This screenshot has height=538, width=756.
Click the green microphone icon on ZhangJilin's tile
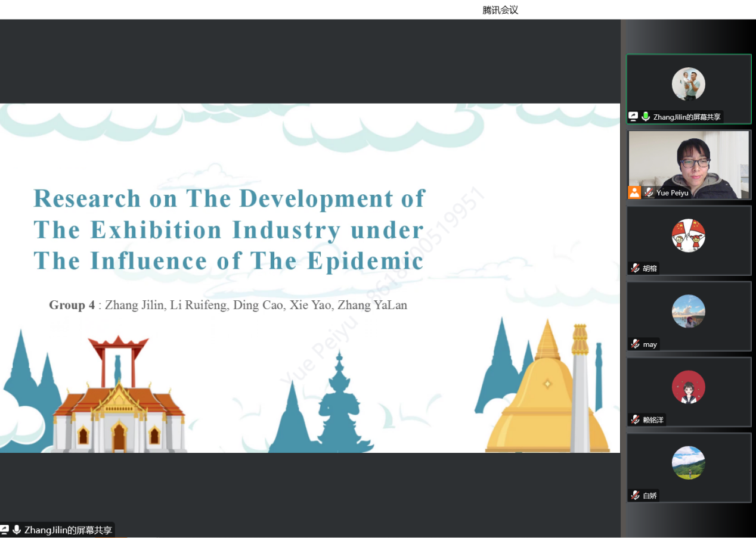(645, 117)
